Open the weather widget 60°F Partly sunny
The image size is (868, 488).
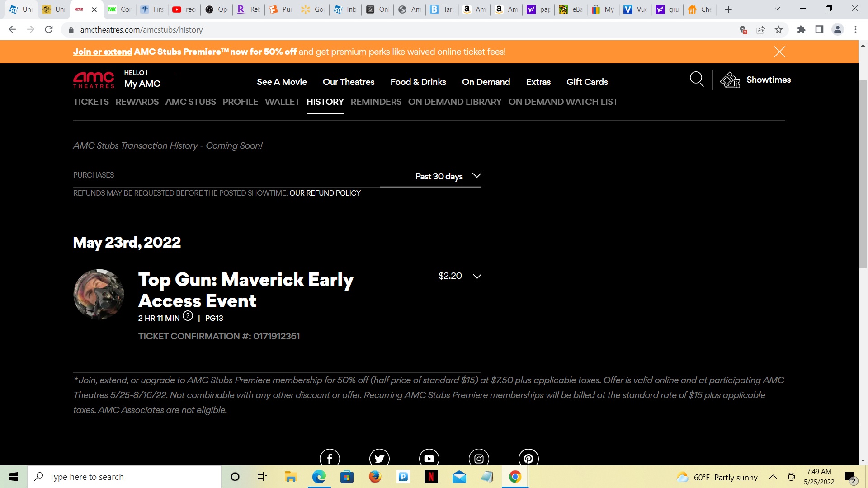pos(717,477)
